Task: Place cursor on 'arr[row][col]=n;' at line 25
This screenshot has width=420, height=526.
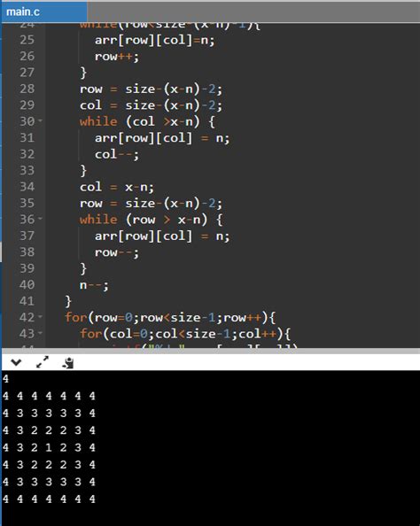Action: point(154,41)
